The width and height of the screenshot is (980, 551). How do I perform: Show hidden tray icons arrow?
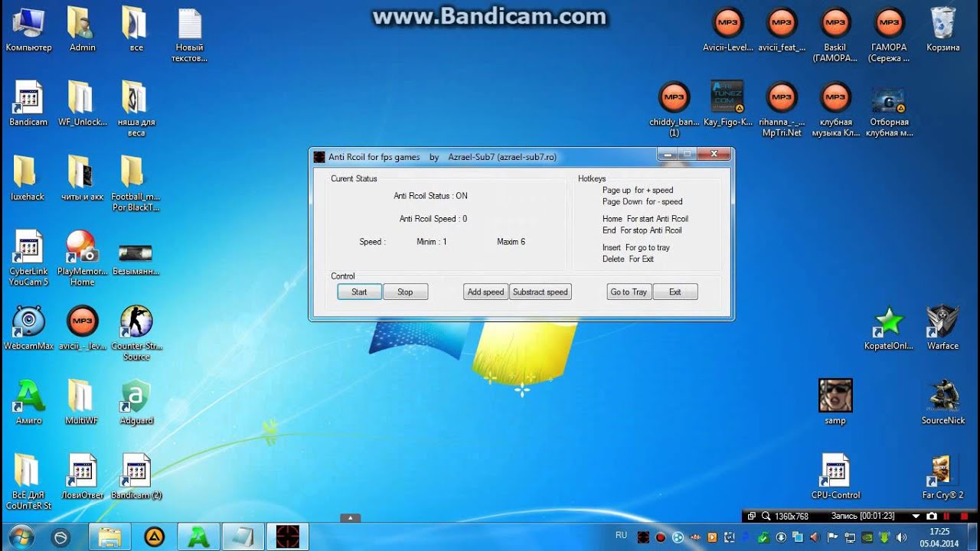pyautogui.click(x=350, y=518)
